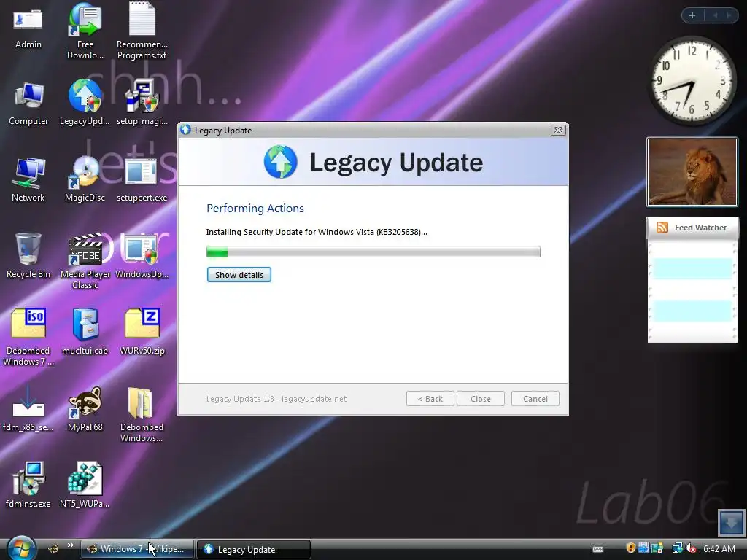Screen dimensions: 747x560
Task: Click the 6:42 AM taskbar clock
Action: (719, 548)
